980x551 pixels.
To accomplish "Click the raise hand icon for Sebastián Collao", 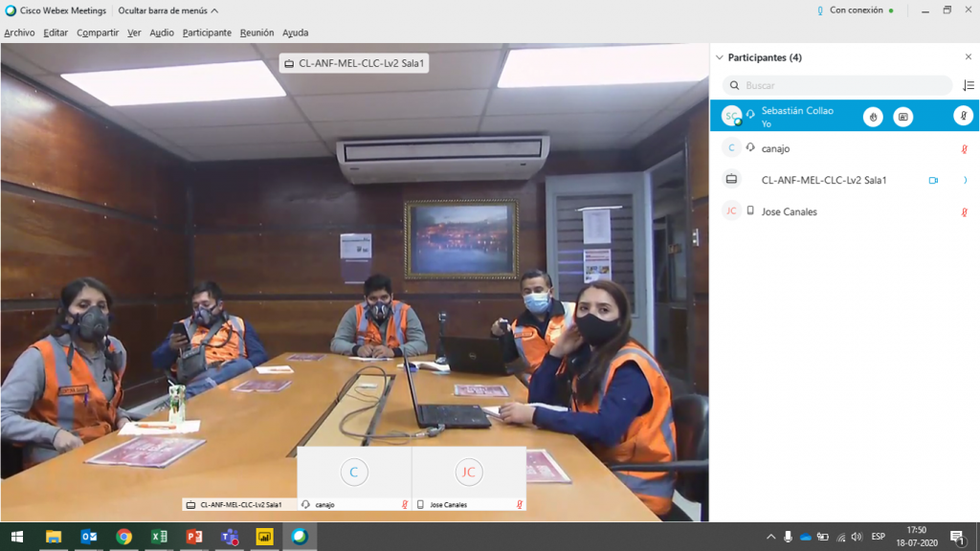I will tap(872, 117).
